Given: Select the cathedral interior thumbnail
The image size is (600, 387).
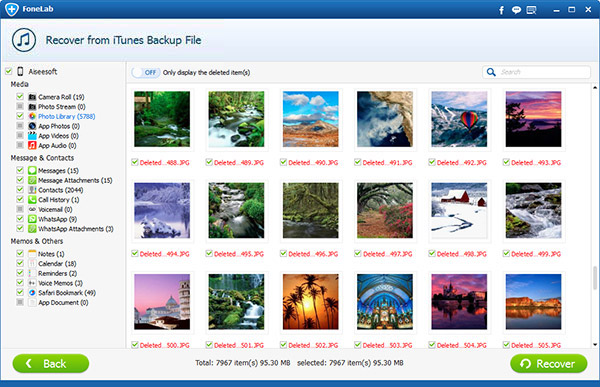Looking at the screenshot, I should [385, 302].
